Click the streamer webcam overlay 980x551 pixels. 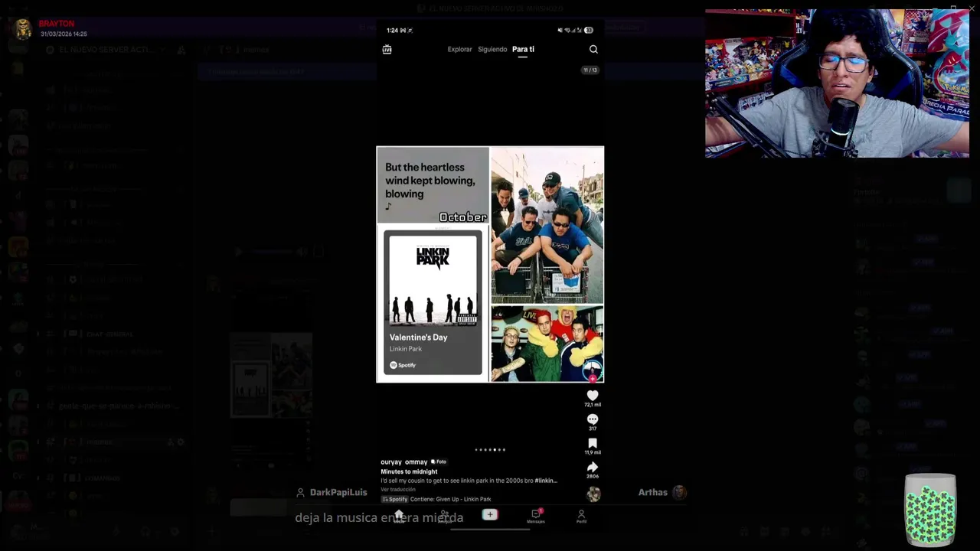pyautogui.click(x=837, y=83)
